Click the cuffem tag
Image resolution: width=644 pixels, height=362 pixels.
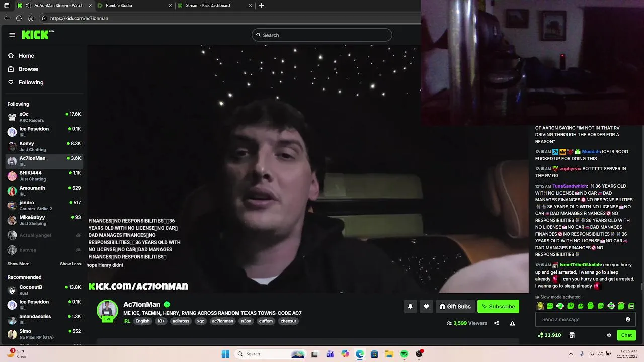266,321
